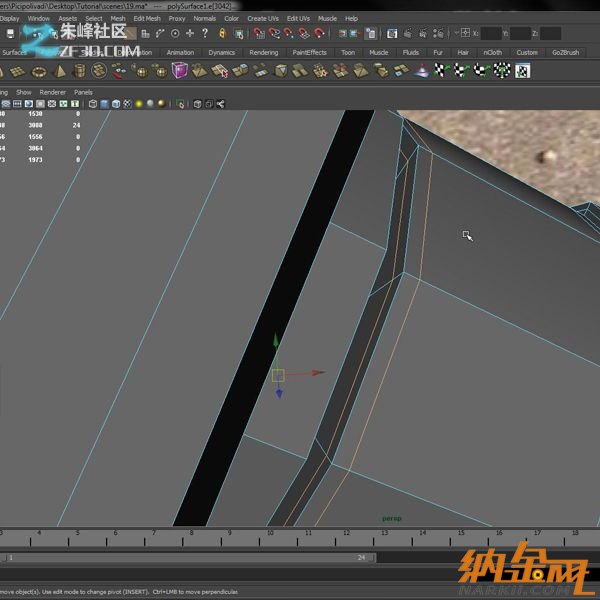Enable textured display checker icon
Screen dimensions: 600x600
pyautogui.click(x=127, y=104)
